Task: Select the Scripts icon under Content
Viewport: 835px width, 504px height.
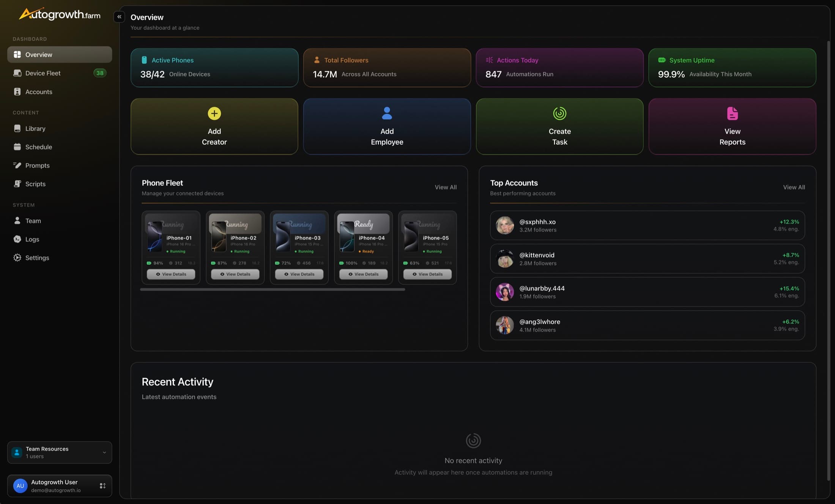Action: pos(17,184)
